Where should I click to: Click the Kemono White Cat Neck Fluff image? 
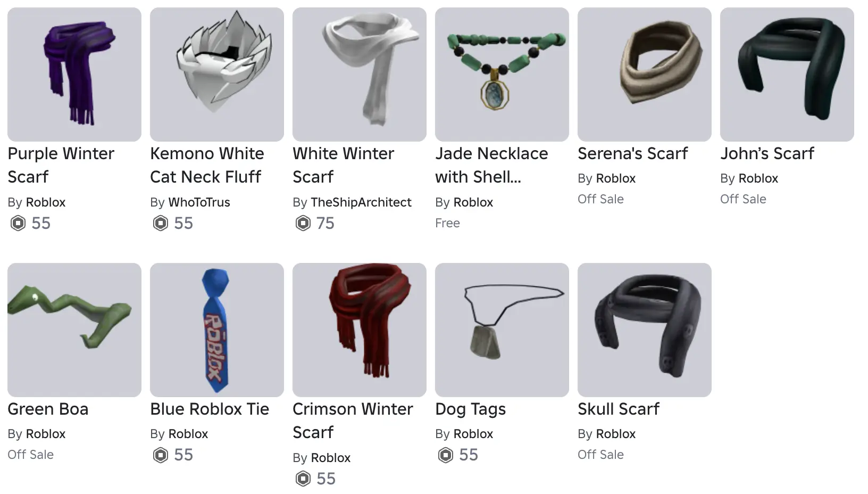pyautogui.click(x=217, y=75)
